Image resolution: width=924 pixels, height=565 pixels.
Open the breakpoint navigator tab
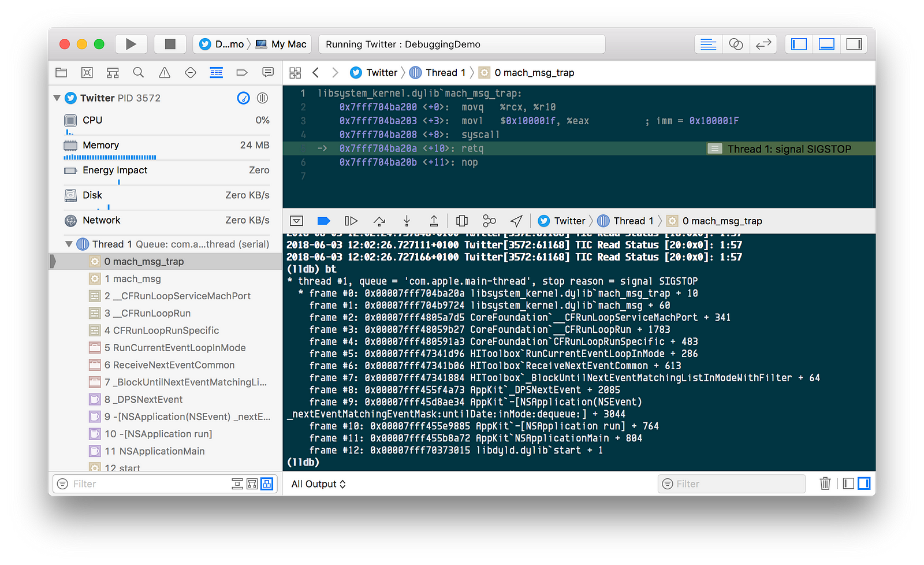pyautogui.click(x=242, y=72)
